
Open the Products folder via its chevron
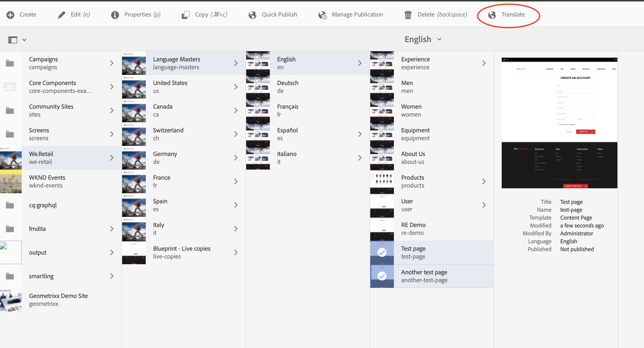(484, 181)
